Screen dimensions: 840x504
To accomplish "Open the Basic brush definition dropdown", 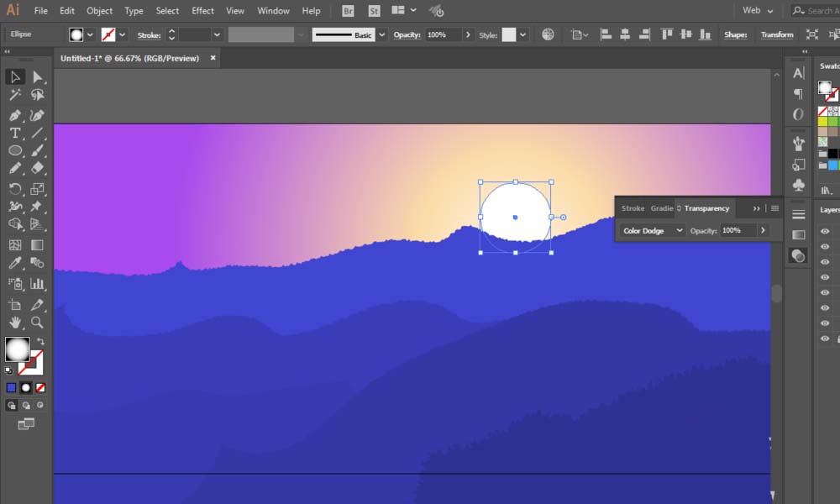I will (381, 34).
